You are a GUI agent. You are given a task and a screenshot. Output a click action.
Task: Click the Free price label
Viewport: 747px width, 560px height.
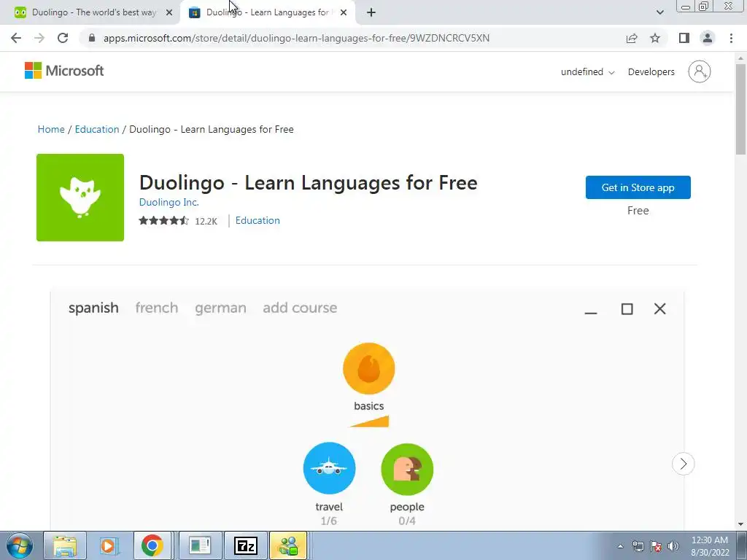click(638, 211)
